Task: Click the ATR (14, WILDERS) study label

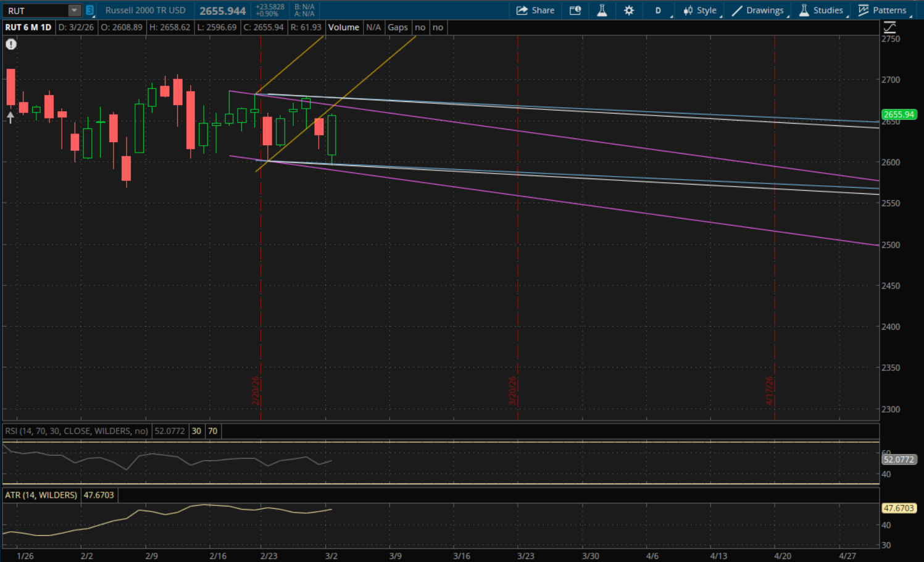Action: click(x=41, y=495)
